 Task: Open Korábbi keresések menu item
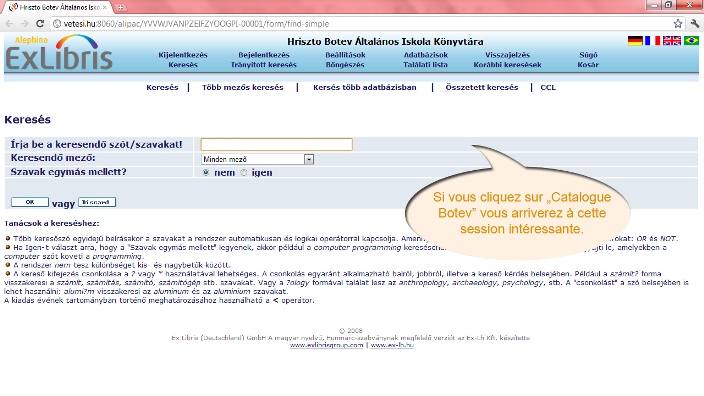tap(507, 65)
